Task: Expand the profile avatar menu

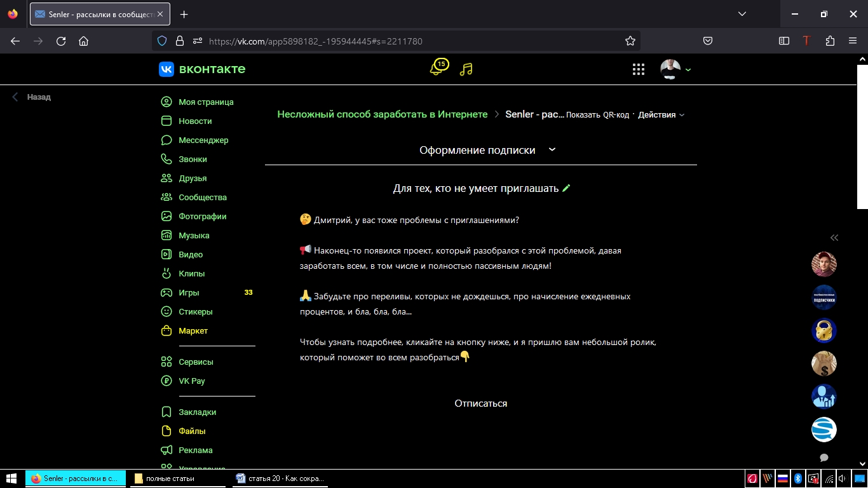Action: tap(675, 69)
